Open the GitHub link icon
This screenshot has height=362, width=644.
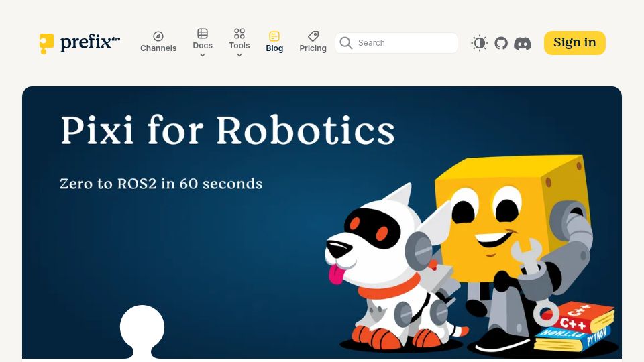[501, 43]
